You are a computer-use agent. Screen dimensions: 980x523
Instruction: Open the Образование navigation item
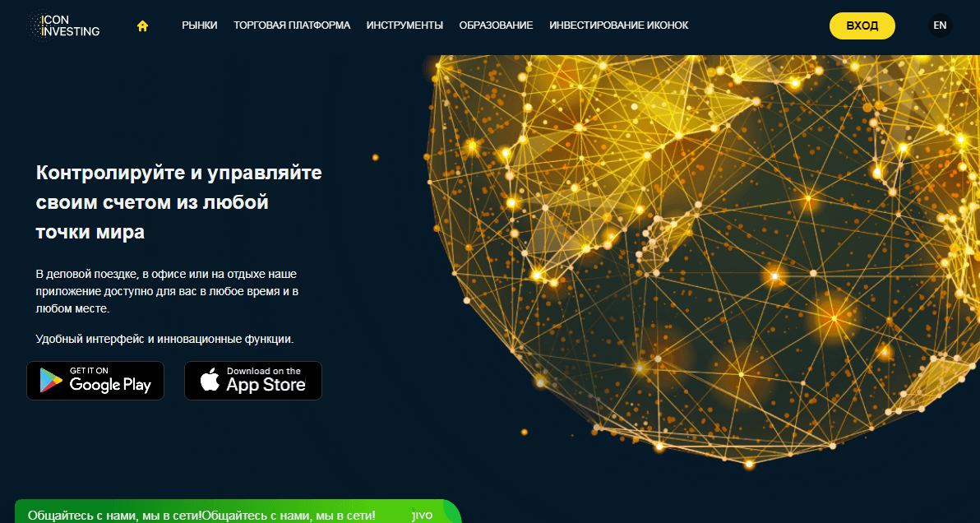[x=496, y=25]
